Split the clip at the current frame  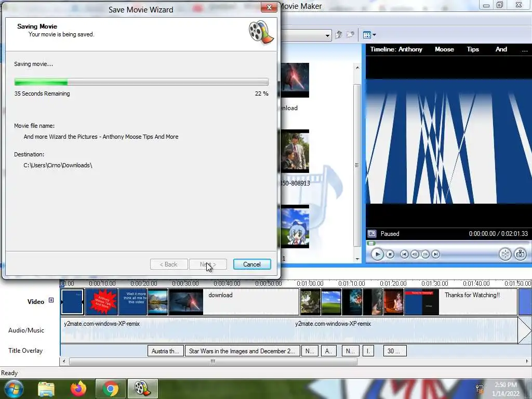(505, 254)
